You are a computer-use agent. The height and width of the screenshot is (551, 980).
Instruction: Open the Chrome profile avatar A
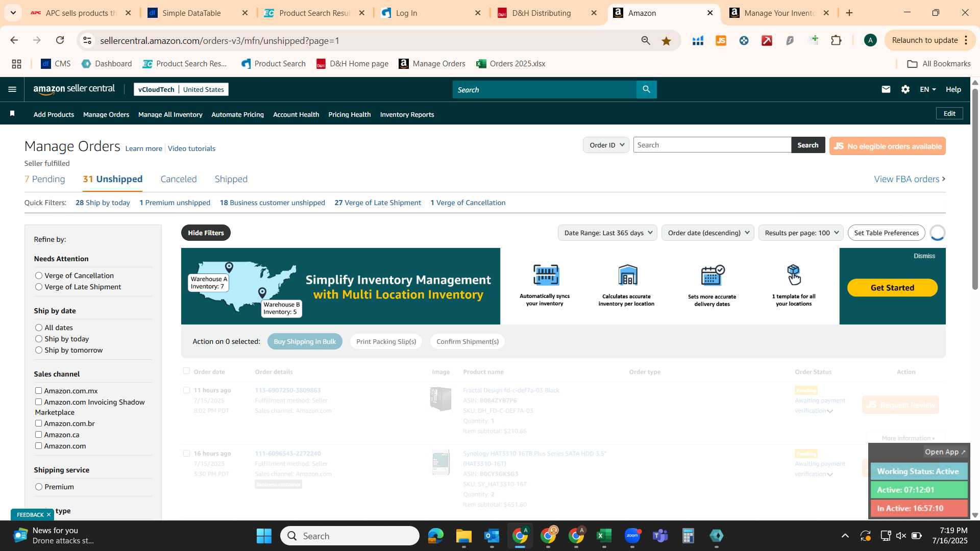point(870,40)
